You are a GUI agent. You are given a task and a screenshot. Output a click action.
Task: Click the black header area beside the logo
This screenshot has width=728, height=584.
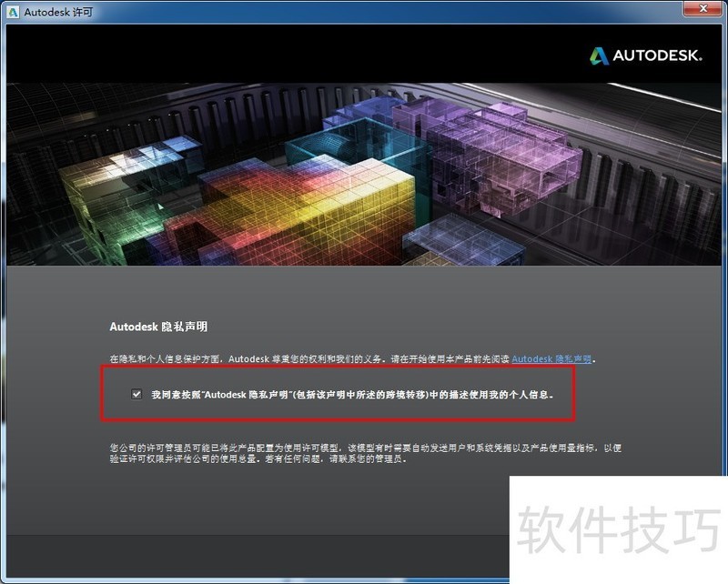pyautogui.click(x=298, y=55)
